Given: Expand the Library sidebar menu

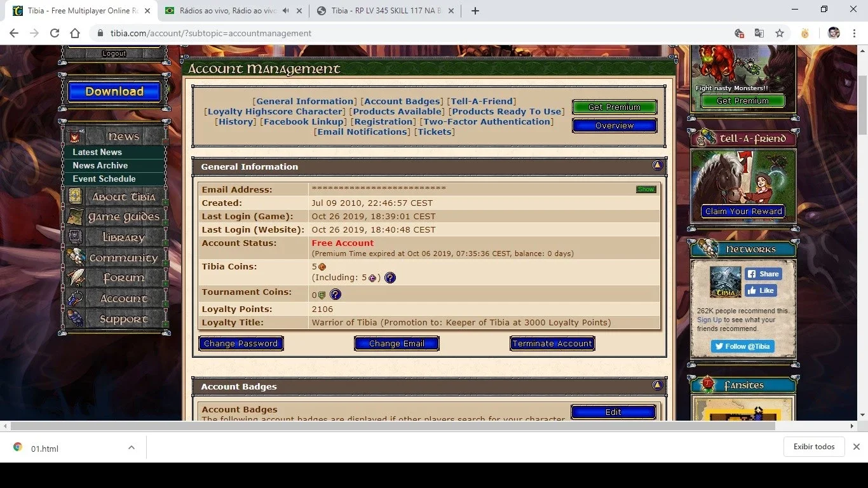Looking at the screenshot, I should (115, 238).
